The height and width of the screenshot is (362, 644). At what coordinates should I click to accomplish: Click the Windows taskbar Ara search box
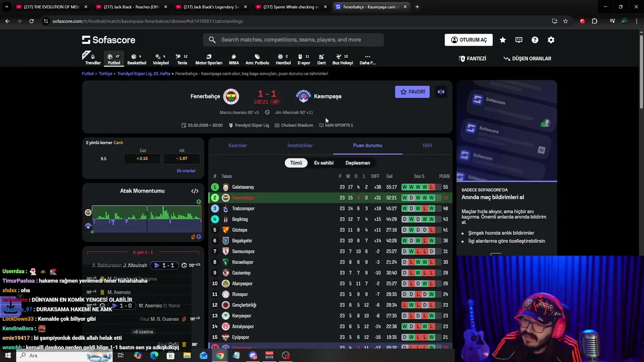click(64, 355)
